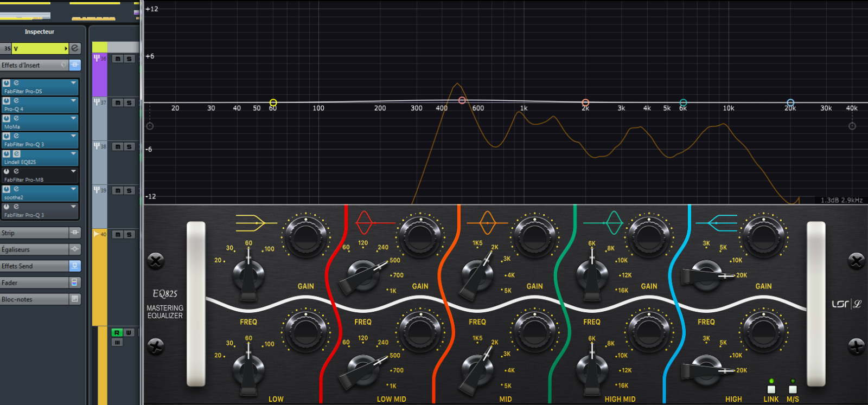Select the yellow EQ node at 60 Hz
The height and width of the screenshot is (405, 868).
pos(273,102)
